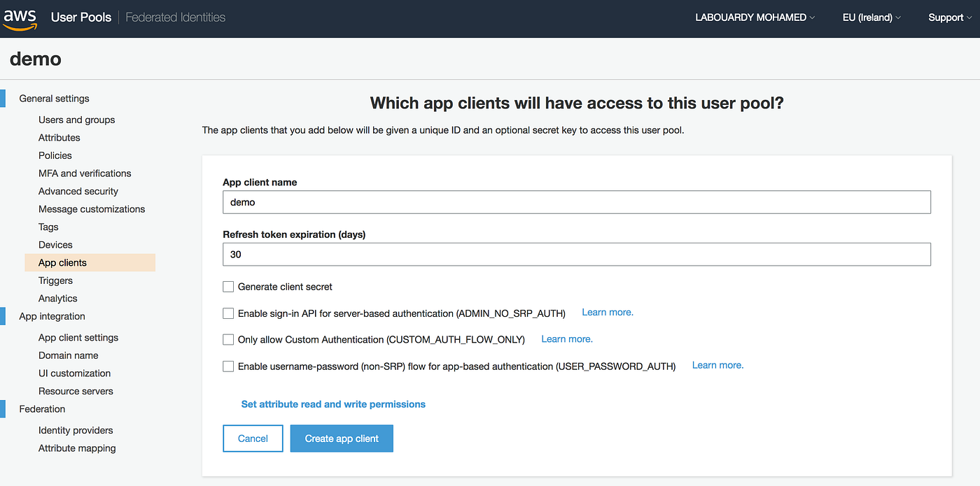Image resolution: width=980 pixels, height=486 pixels.
Task: Open the Support dropdown menu
Action: [x=948, y=17]
